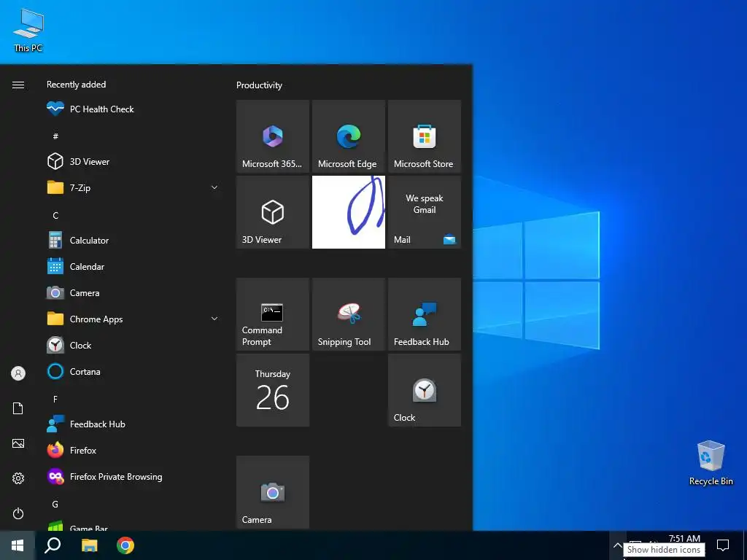747x560 pixels.
Task: Open the taskbar clock showing 7:51 AM
Action: tap(684, 539)
